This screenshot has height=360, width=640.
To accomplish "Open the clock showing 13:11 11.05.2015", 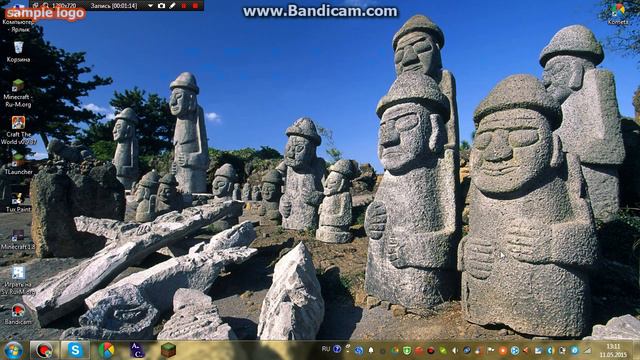I will (613, 350).
